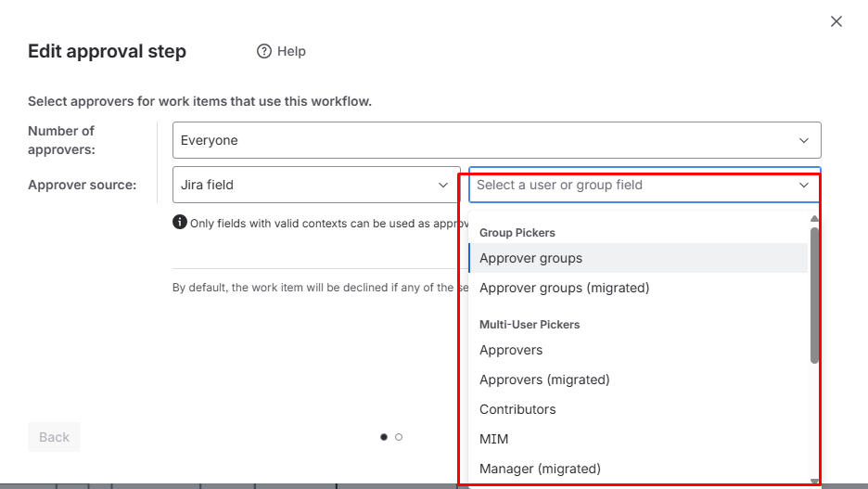The width and height of the screenshot is (868, 489).
Task: Click the Help question mark icon
Action: coord(264,51)
